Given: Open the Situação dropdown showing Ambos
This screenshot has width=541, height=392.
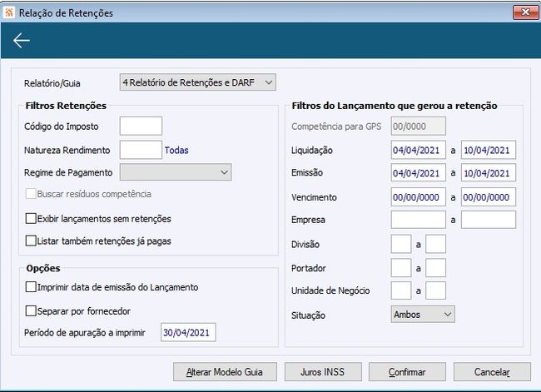Looking at the screenshot, I should pyautogui.click(x=423, y=315).
